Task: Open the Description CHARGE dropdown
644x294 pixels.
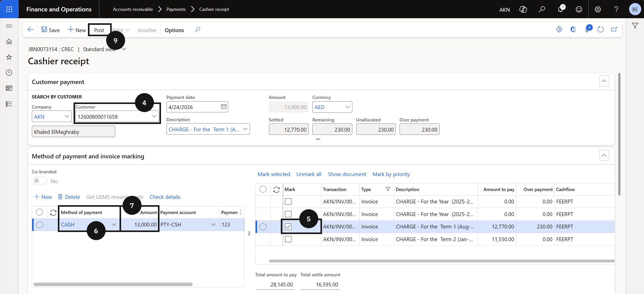Action: (245, 129)
